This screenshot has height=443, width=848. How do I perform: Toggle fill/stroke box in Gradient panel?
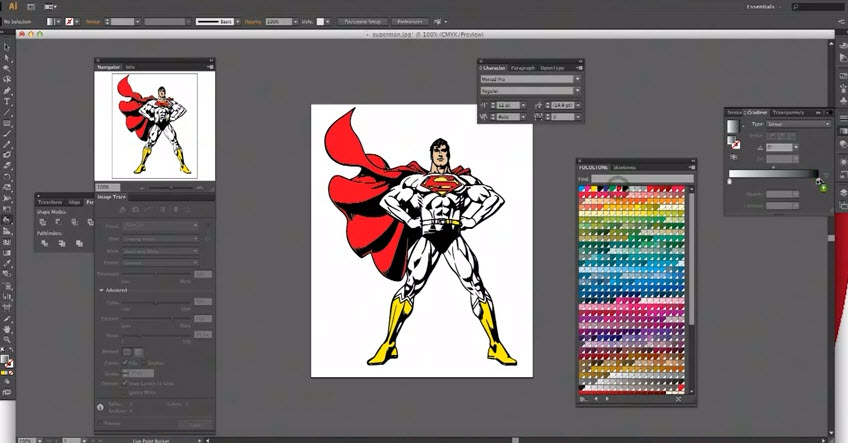click(x=734, y=142)
